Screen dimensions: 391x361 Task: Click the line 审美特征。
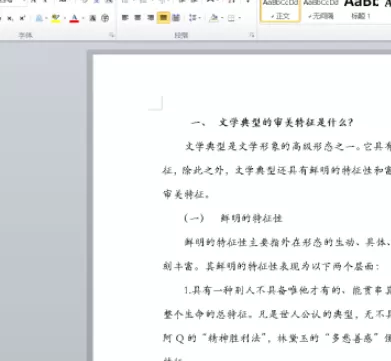coord(186,194)
